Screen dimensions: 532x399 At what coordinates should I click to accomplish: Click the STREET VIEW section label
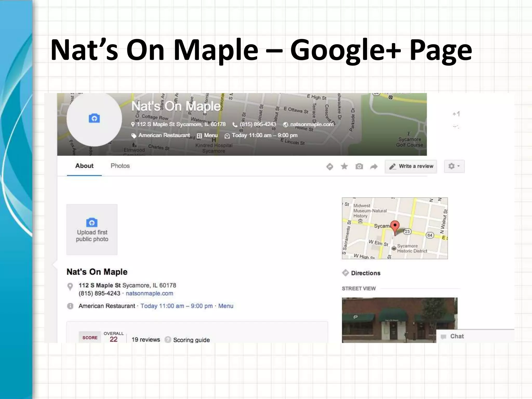click(359, 288)
